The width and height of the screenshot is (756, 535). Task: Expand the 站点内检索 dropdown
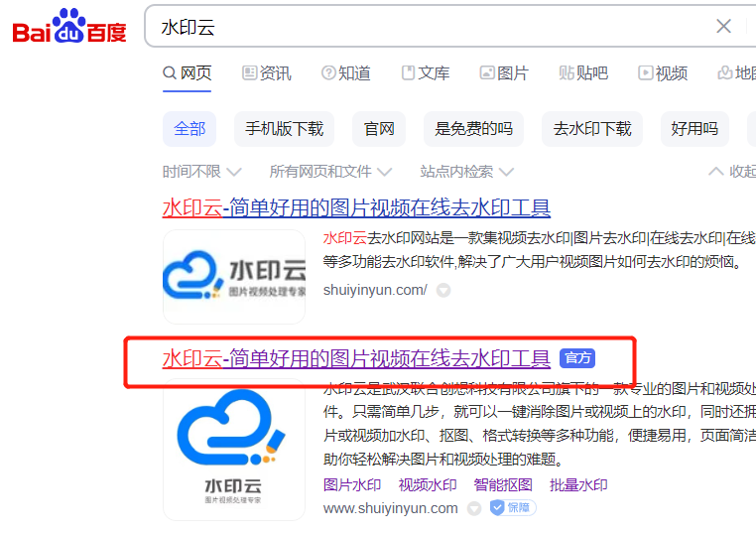466,172
